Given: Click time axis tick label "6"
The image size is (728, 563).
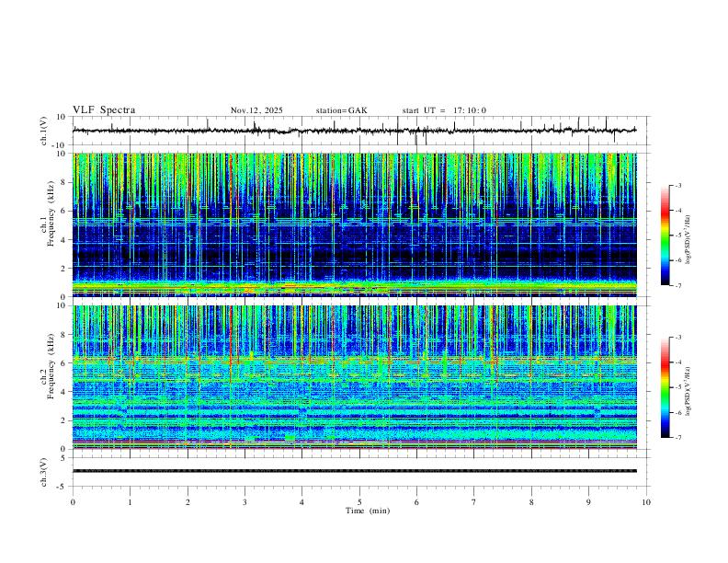Looking at the screenshot, I should (417, 502).
